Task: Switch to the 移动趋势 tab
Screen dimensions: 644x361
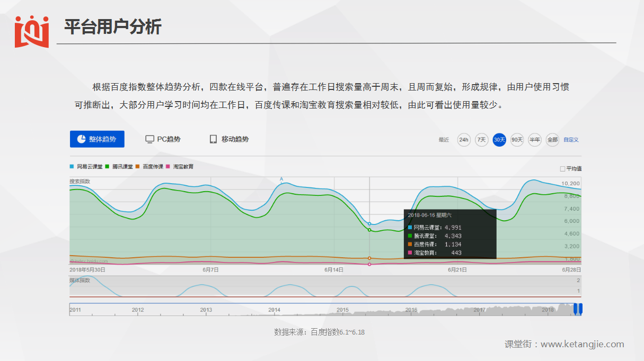Action: point(235,139)
